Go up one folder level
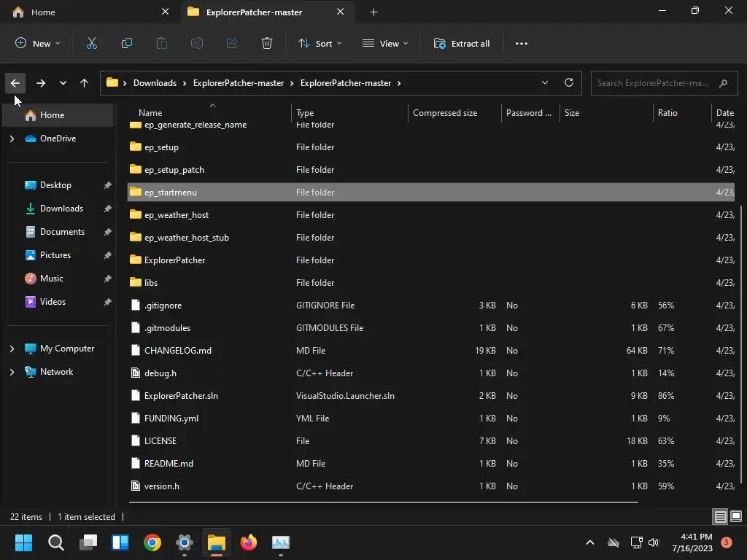 click(85, 83)
